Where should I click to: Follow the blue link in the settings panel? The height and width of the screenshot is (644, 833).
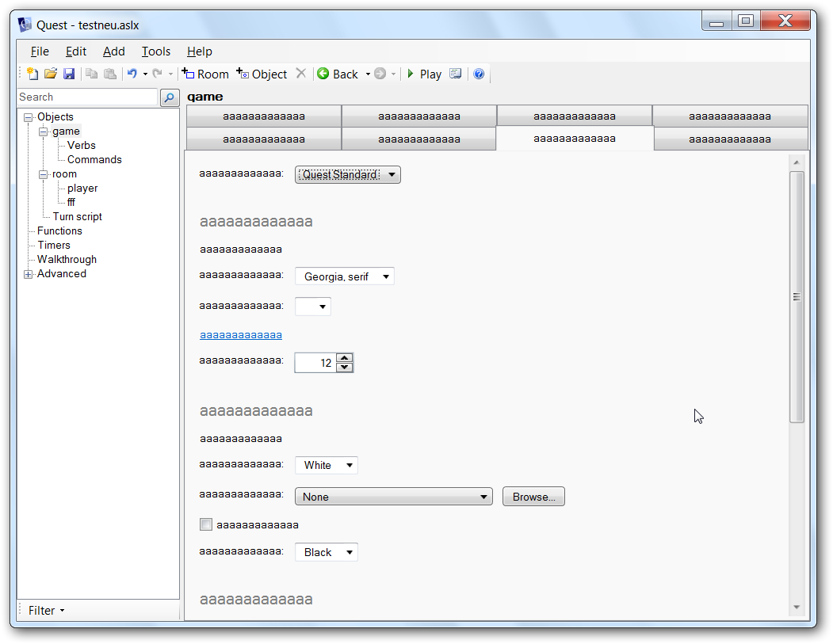[240, 334]
